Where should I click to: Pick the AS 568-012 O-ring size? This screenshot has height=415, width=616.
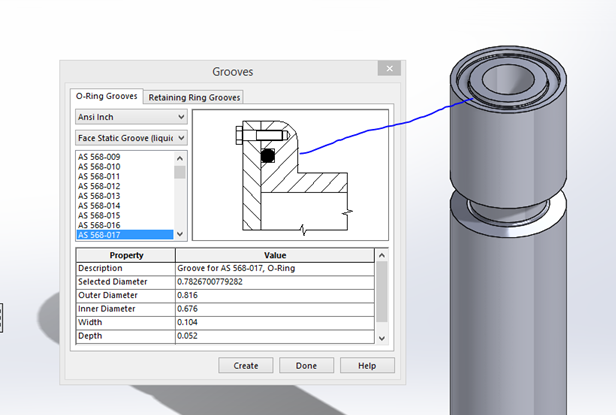pyautogui.click(x=99, y=187)
